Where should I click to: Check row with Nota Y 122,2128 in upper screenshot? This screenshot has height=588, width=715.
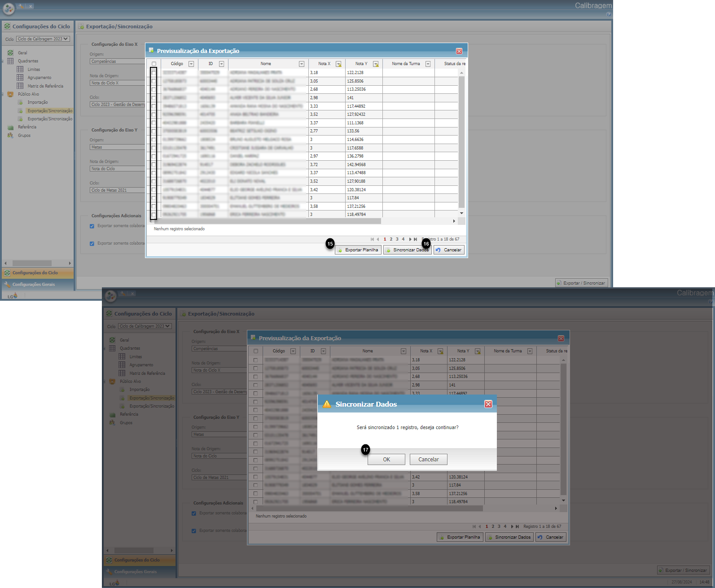coord(154,73)
